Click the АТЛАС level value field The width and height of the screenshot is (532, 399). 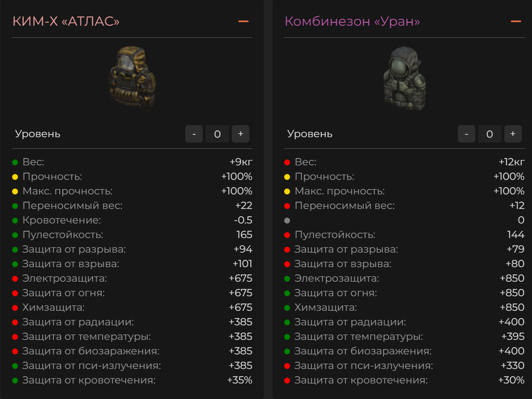[x=217, y=134]
